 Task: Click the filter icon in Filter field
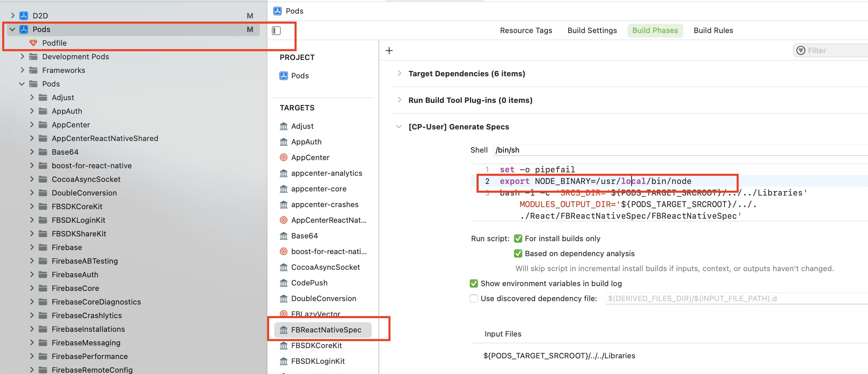coord(801,50)
